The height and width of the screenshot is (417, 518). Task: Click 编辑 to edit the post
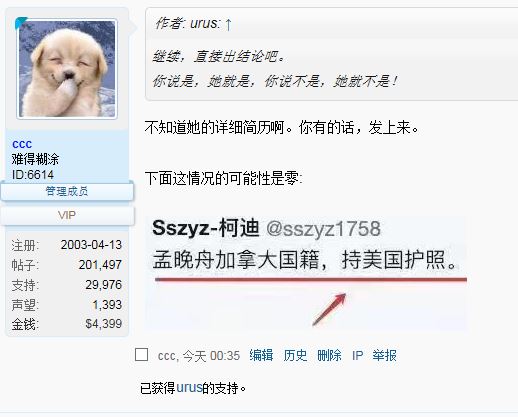[x=261, y=355]
